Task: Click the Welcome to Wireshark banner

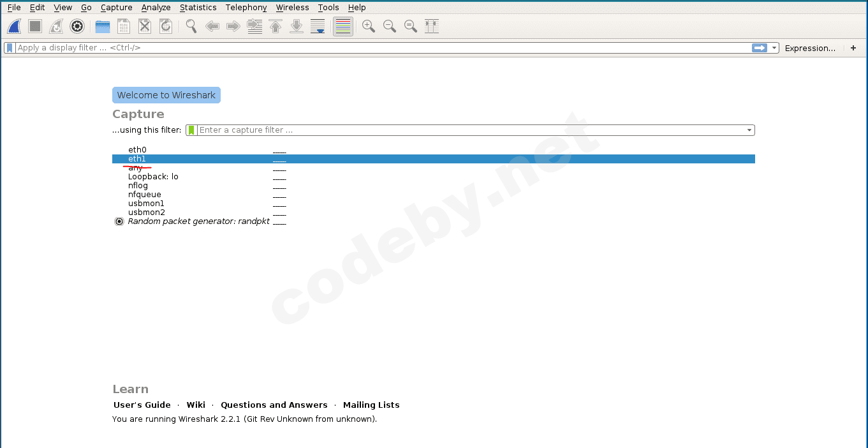Action: pyautogui.click(x=166, y=95)
